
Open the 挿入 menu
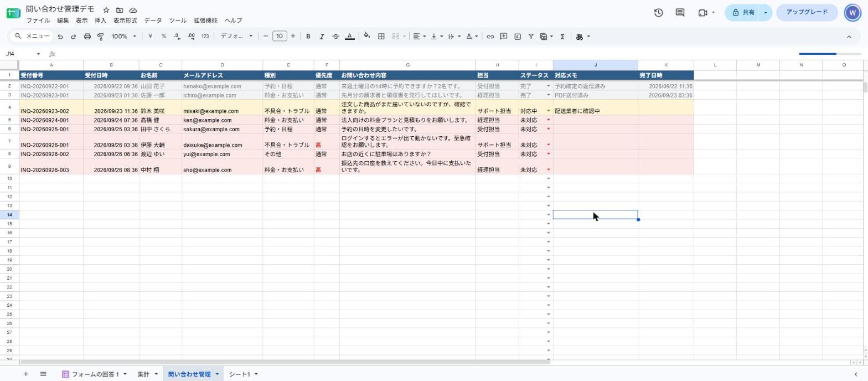tap(100, 20)
